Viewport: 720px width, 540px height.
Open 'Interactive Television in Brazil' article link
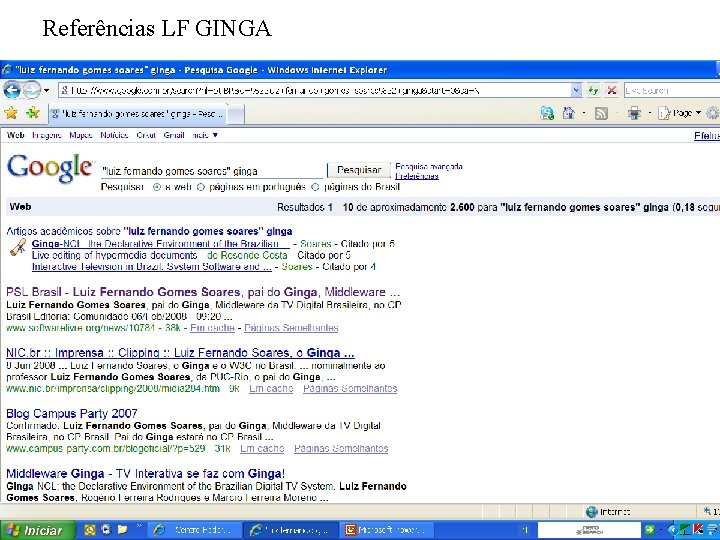pyautogui.click(x=152, y=266)
